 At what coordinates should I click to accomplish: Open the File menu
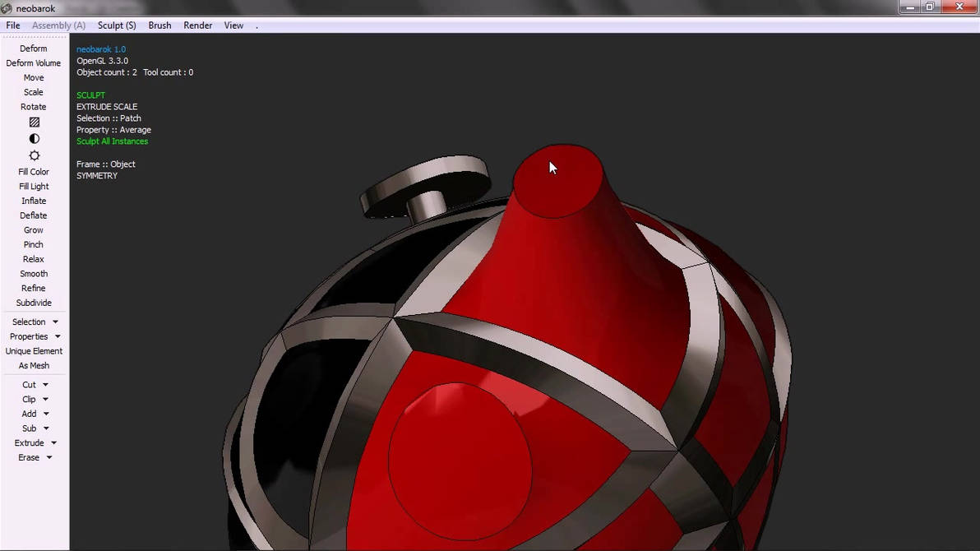coord(12,25)
